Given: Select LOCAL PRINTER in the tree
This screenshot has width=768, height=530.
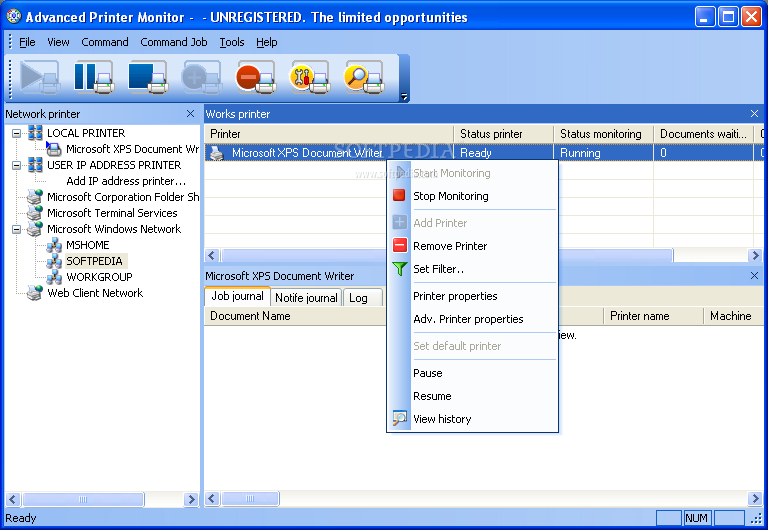Looking at the screenshot, I should coord(86,133).
